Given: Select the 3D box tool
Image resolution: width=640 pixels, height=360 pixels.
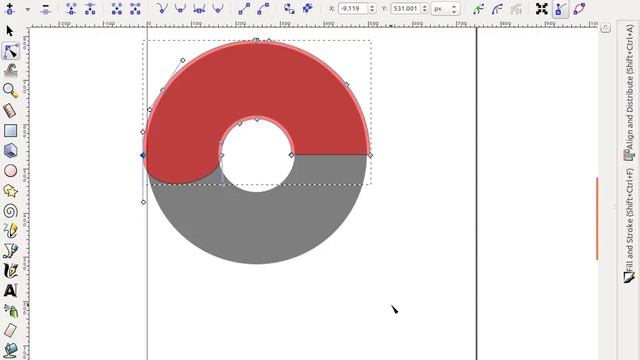Looking at the screenshot, I should [10, 151].
